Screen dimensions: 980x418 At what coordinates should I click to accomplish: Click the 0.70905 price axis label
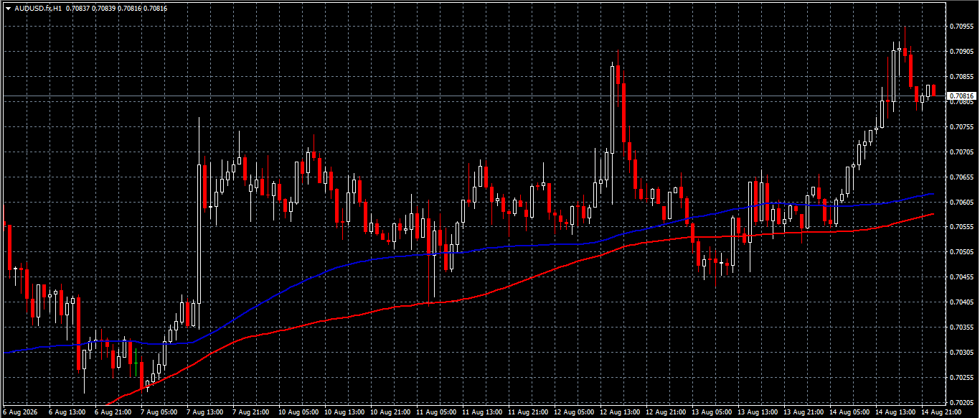click(961, 52)
